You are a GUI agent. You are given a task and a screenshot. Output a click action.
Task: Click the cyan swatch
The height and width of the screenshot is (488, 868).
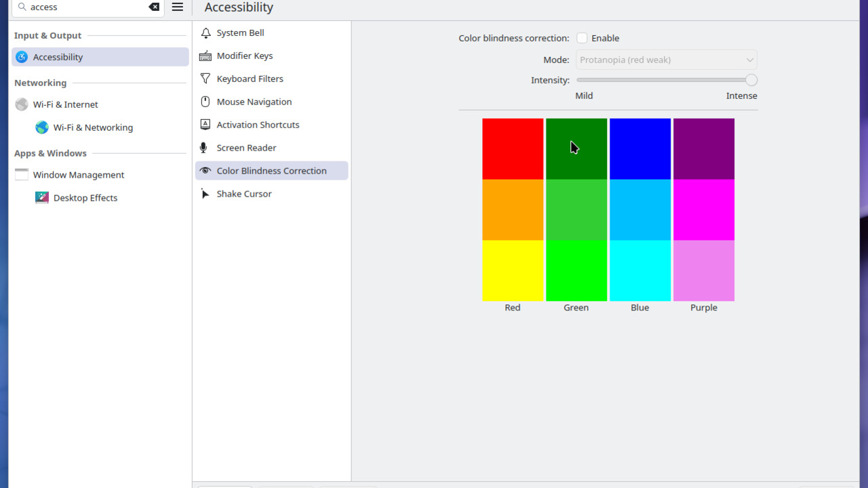640,271
